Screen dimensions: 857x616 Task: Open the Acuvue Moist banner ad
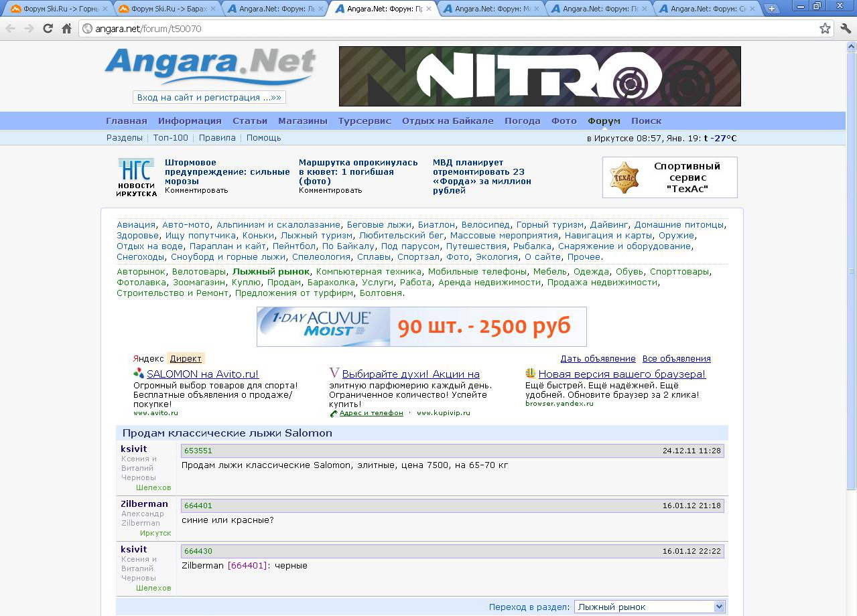coord(421,327)
